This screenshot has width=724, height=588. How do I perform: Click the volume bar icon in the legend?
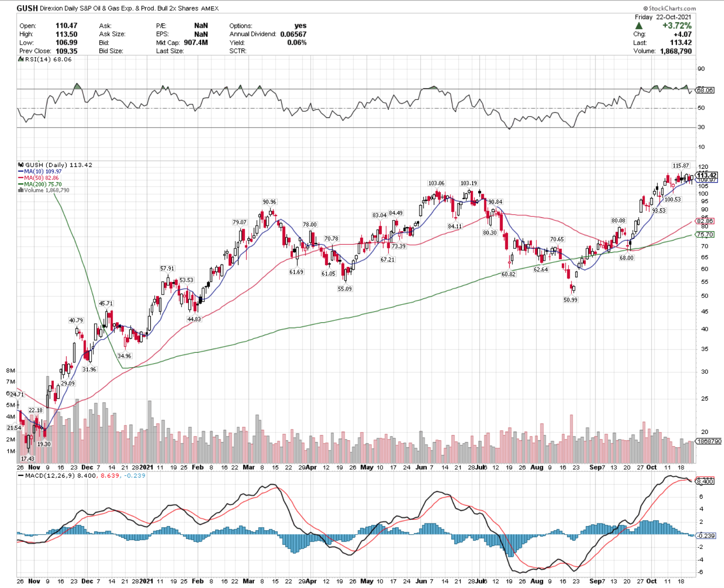click(x=21, y=190)
